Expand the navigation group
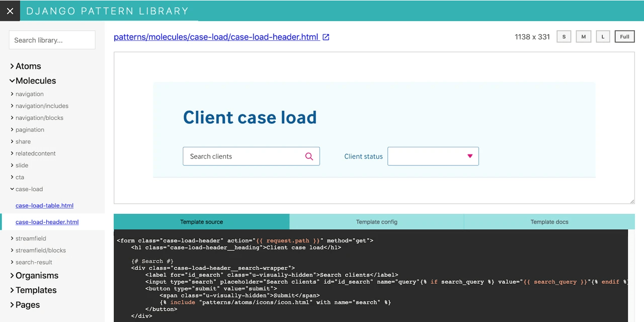 (29, 94)
